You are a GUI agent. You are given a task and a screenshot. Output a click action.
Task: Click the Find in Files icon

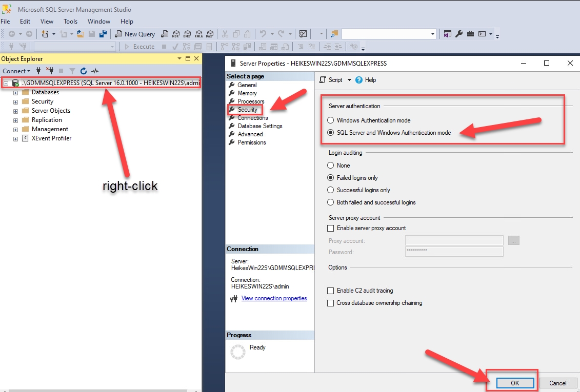click(x=334, y=34)
